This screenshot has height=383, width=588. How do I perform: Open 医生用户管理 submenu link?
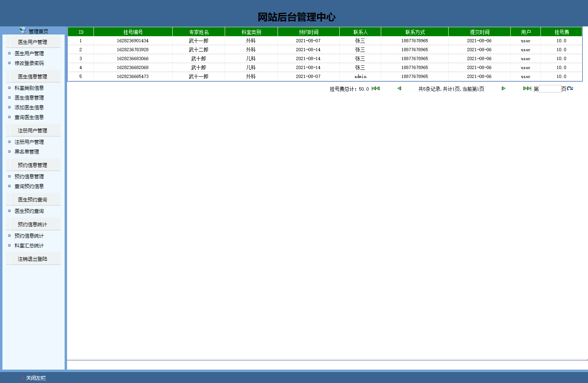pos(29,53)
